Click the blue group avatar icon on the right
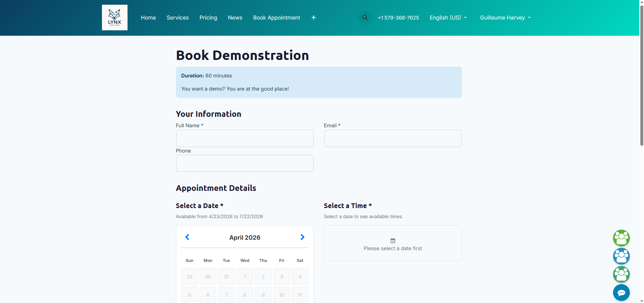 621,256
